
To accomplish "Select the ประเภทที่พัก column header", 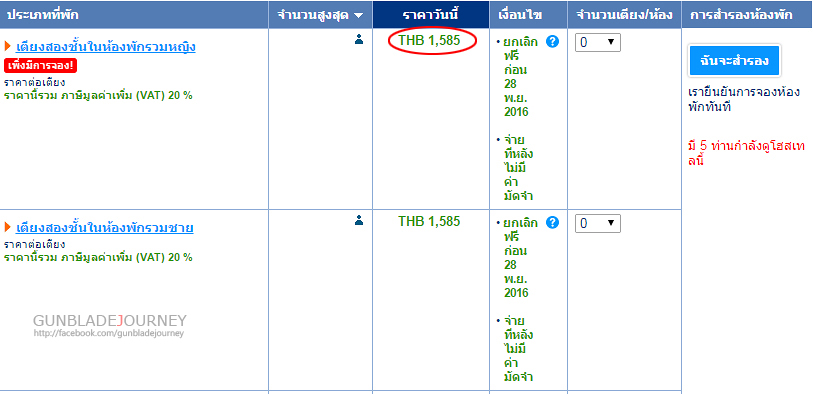I will 134,15.
